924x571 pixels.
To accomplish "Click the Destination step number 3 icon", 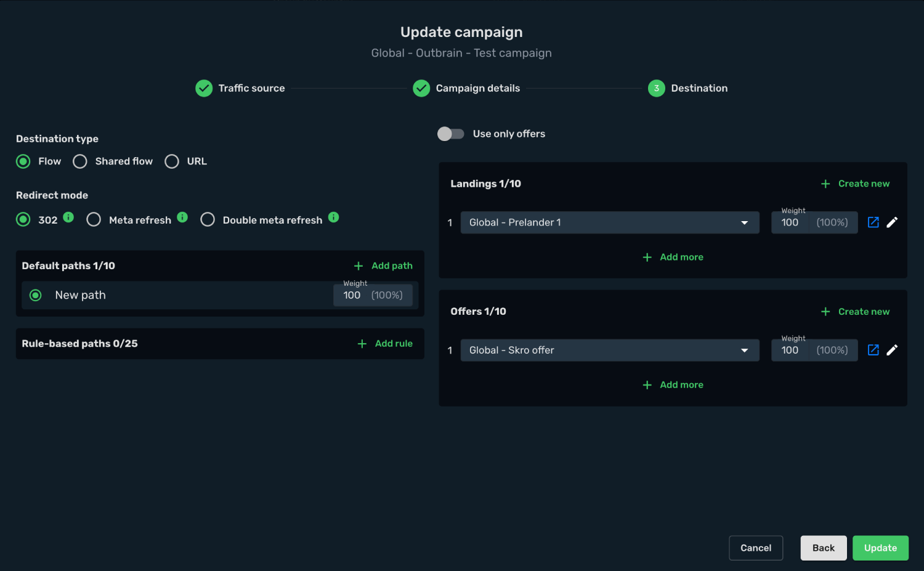I will pyautogui.click(x=657, y=89).
